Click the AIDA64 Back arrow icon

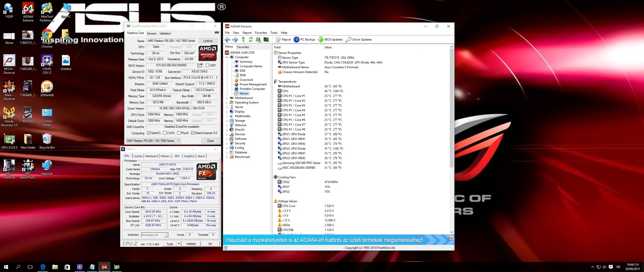(x=227, y=40)
